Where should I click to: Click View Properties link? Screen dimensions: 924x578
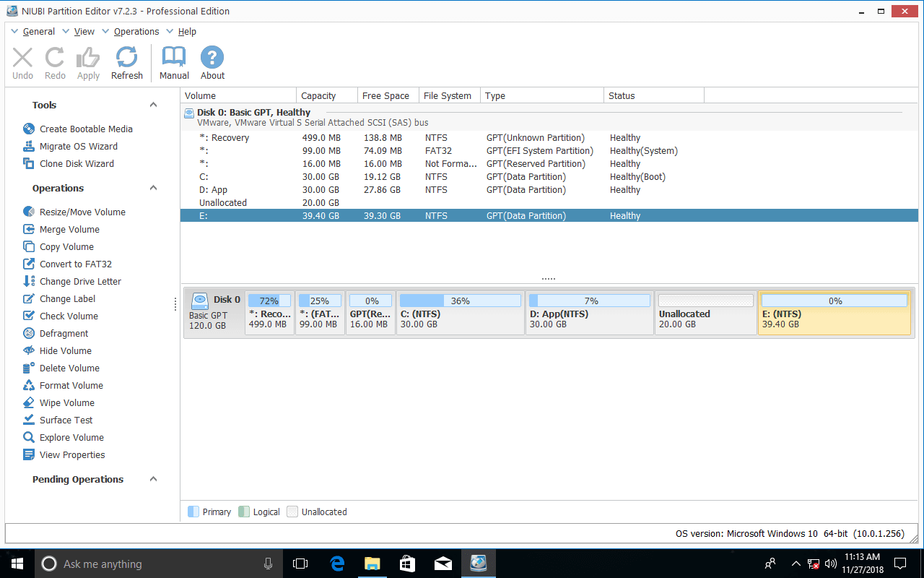click(x=71, y=454)
